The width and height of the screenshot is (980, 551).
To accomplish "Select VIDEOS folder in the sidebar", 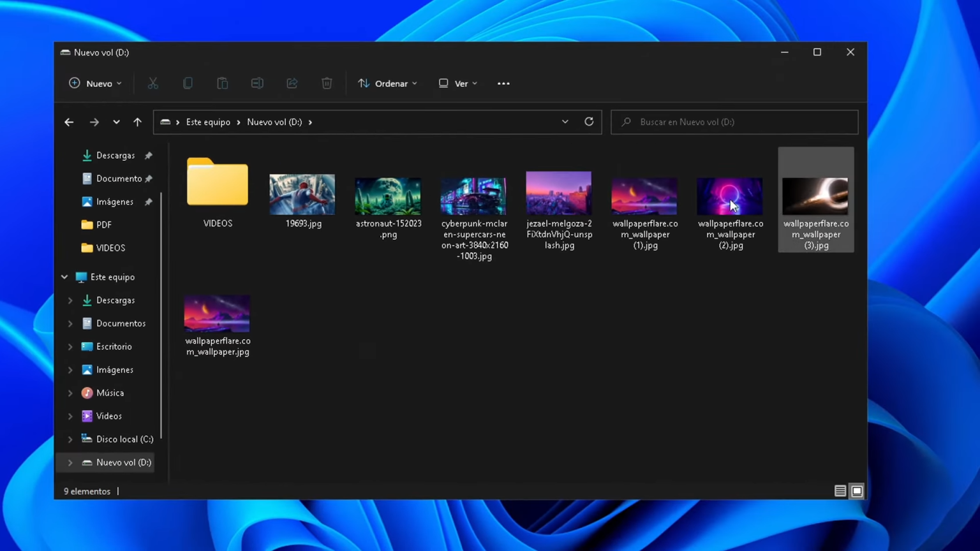I will coord(110,247).
